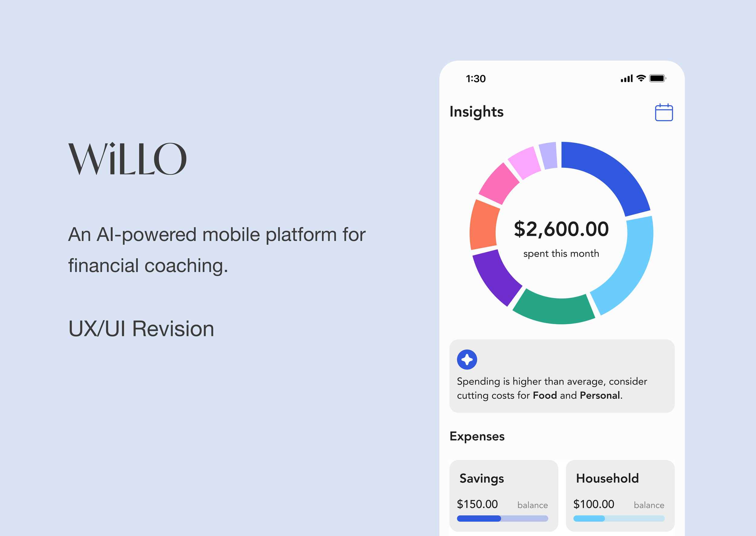756x536 pixels.
Task: Tap the blue AI sparkle icon
Action: [467, 359]
